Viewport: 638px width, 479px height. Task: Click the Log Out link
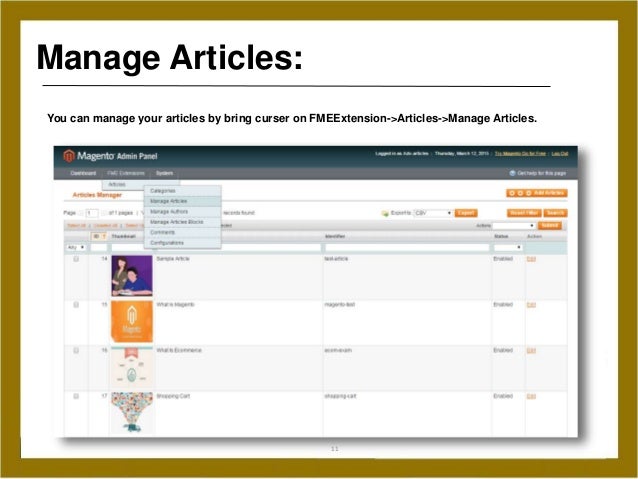click(x=559, y=153)
